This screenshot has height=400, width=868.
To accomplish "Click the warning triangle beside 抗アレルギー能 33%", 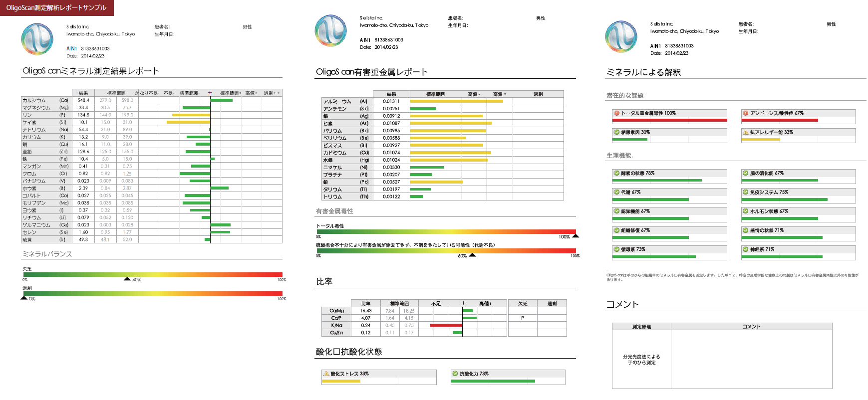I will pos(746,132).
